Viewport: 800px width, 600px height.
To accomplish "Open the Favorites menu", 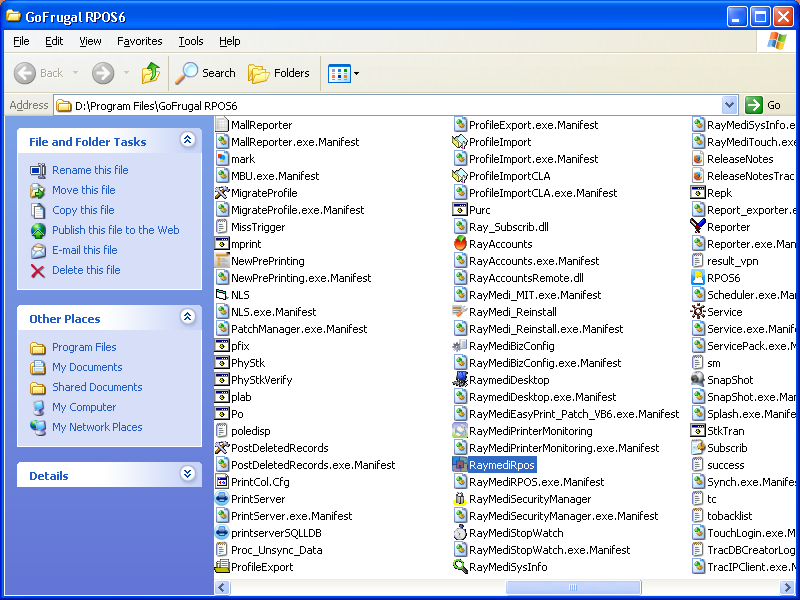I will 139,41.
